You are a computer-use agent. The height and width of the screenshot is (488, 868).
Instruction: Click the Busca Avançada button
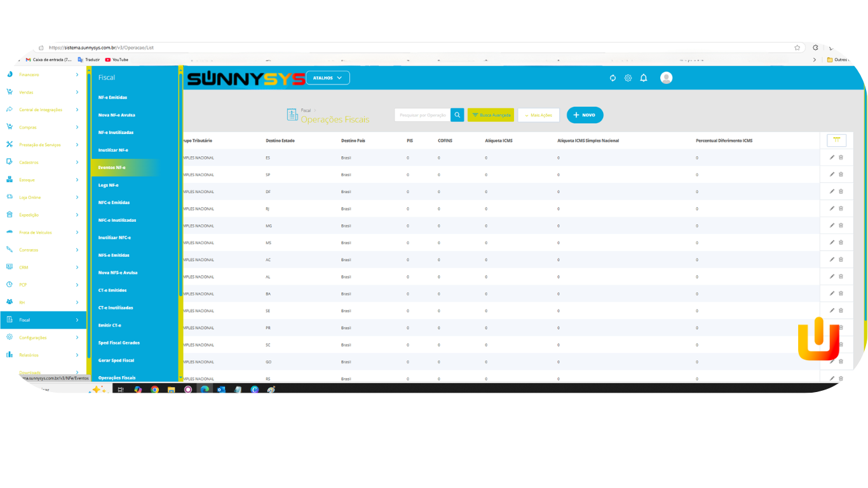click(x=491, y=115)
